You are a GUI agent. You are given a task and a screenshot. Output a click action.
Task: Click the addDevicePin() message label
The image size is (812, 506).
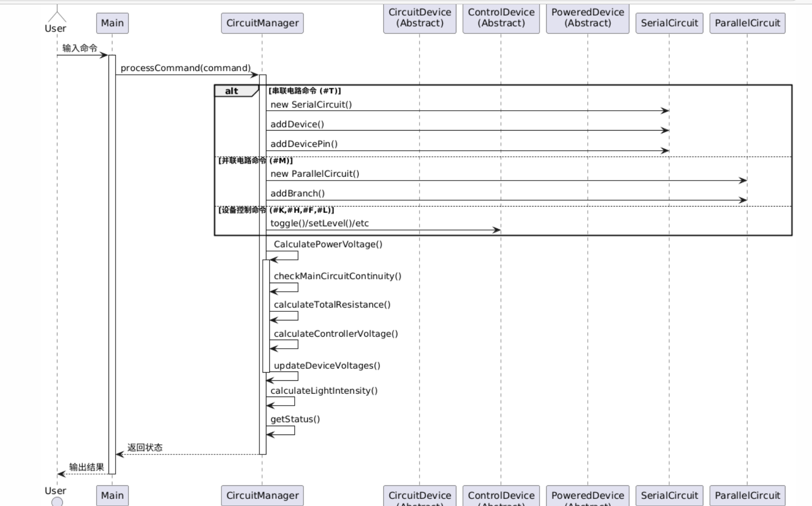[304, 144]
